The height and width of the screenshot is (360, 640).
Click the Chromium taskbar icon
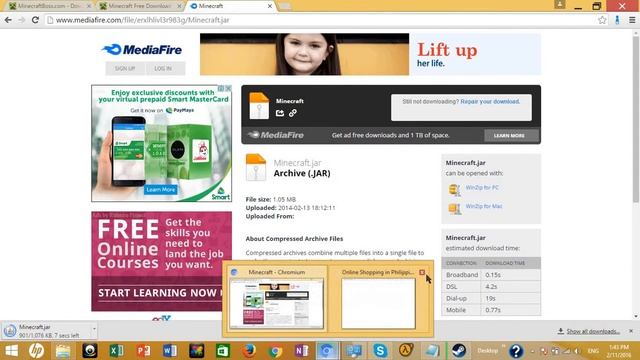327,351
